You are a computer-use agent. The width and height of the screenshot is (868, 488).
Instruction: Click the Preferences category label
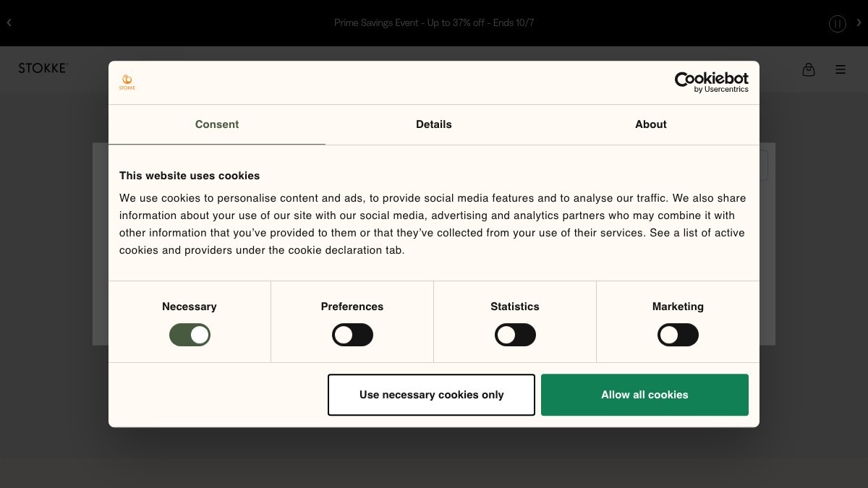click(x=352, y=307)
